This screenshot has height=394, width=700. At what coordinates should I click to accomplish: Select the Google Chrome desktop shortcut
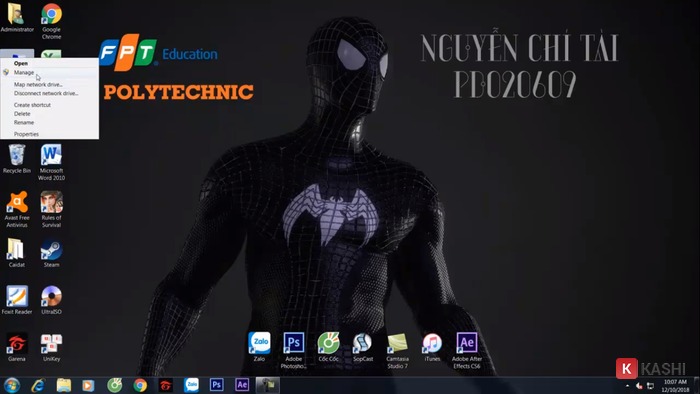(x=51, y=21)
